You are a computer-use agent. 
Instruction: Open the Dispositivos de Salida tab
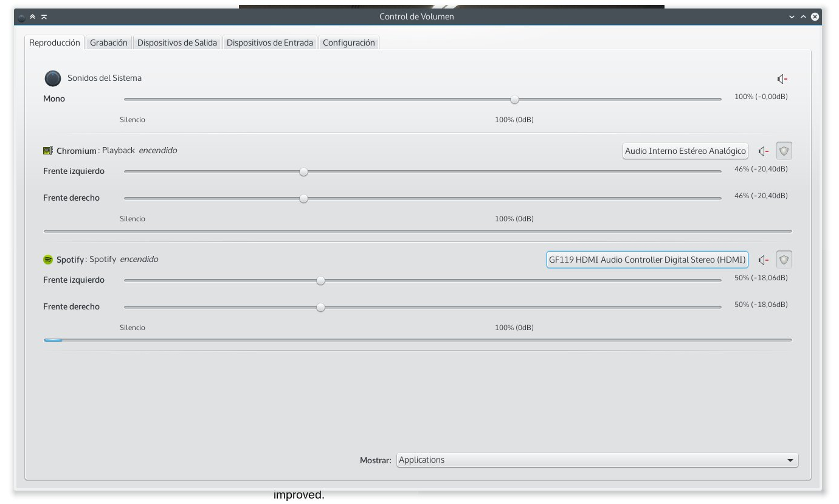[x=177, y=43]
